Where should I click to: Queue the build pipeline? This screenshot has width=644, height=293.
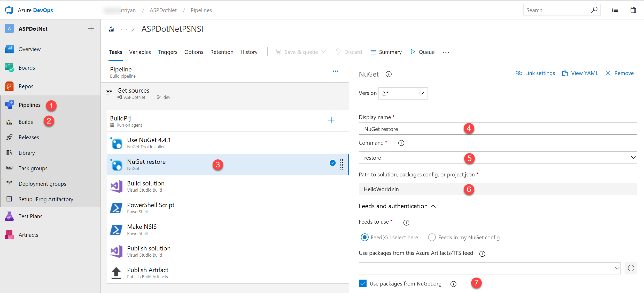[422, 52]
